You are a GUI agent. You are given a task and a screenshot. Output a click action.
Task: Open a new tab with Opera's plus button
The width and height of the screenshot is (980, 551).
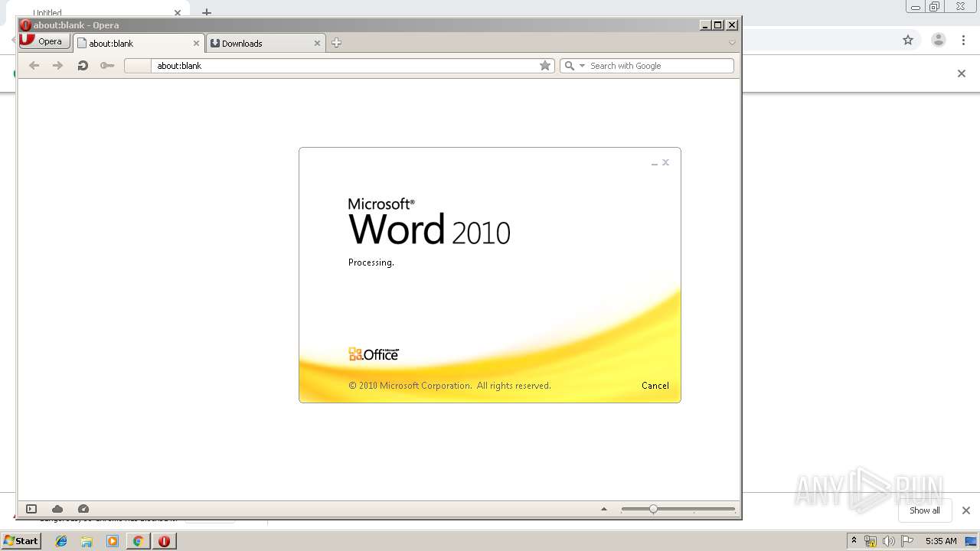point(336,43)
